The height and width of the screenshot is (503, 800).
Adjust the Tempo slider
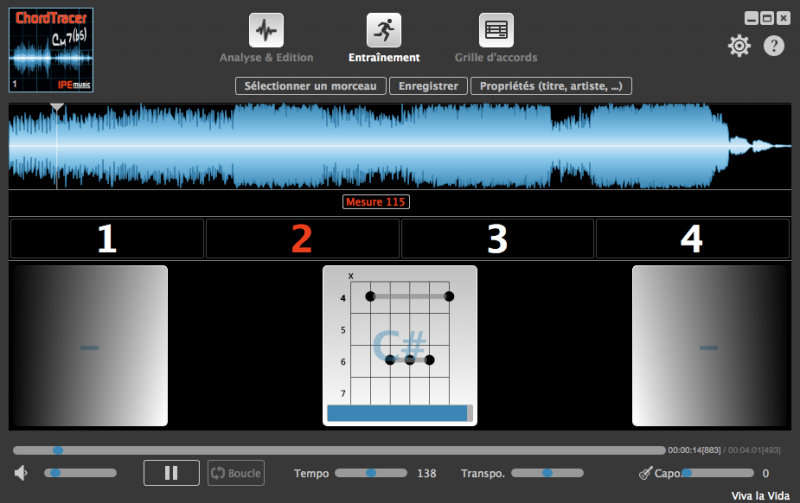[371, 473]
